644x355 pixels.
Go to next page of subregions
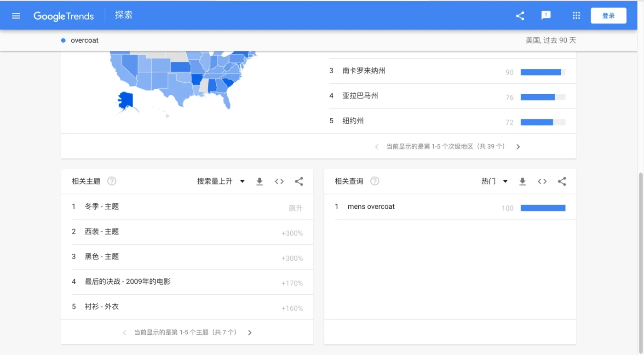(x=518, y=147)
